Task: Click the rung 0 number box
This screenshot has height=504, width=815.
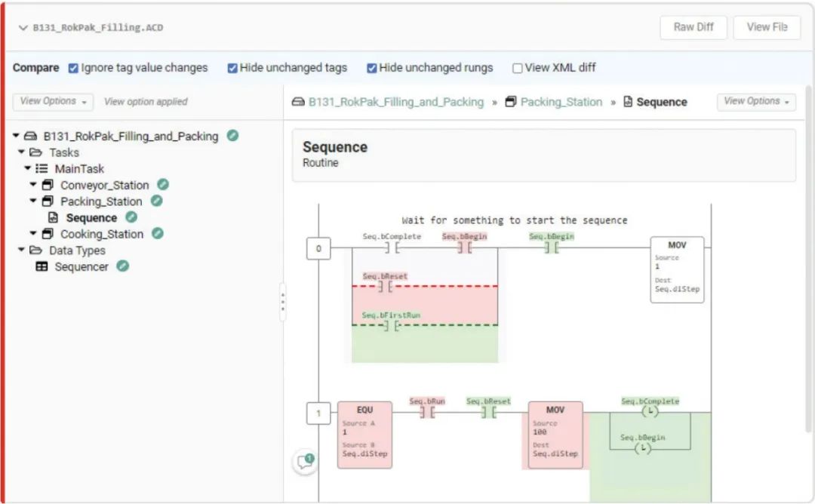Action: tap(318, 247)
